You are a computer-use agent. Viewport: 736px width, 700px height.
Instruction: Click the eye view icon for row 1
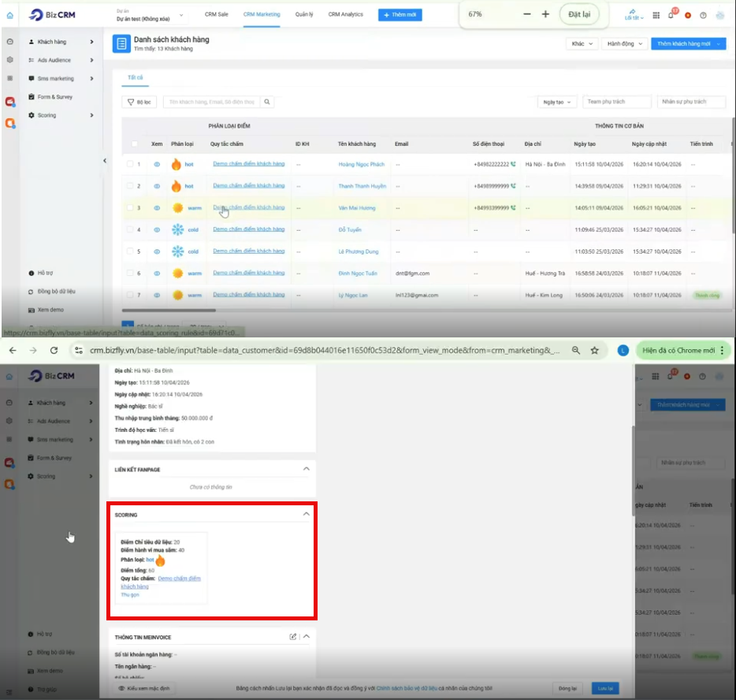(157, 164)
